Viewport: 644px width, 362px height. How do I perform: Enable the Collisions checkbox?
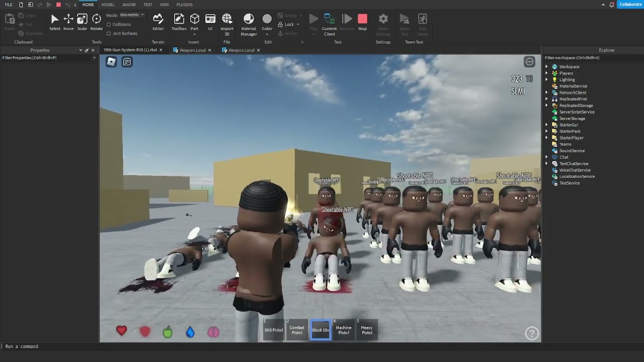point(109,24)
